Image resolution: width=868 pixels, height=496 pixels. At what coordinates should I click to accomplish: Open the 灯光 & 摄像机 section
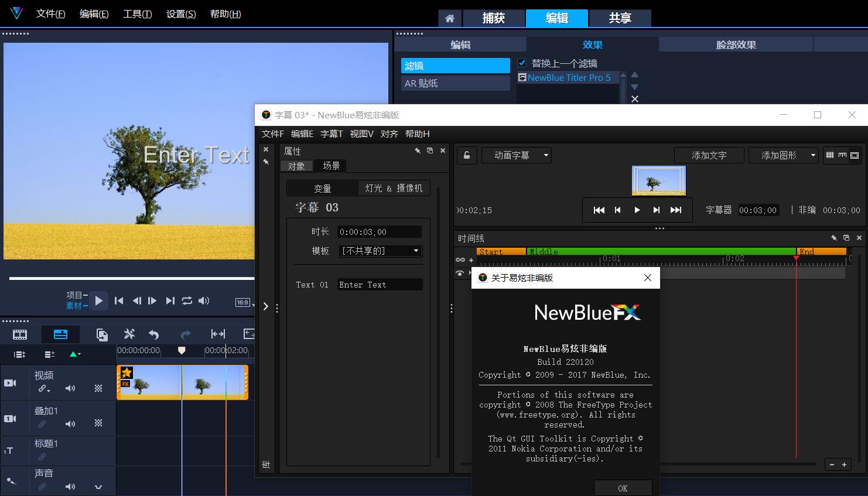point(394,188)
